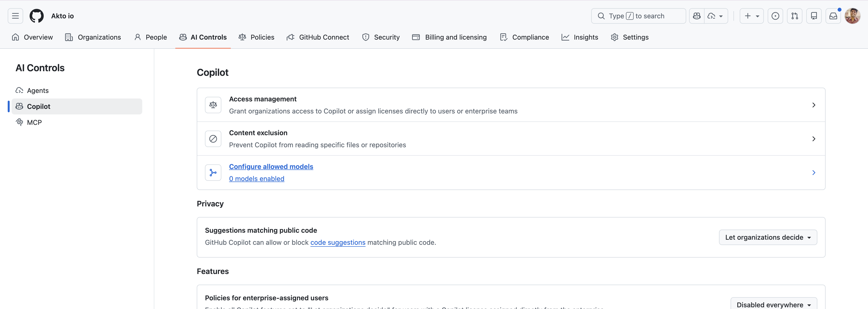
Task: Switch to the Policies tab
Action: tap(257, 37)
